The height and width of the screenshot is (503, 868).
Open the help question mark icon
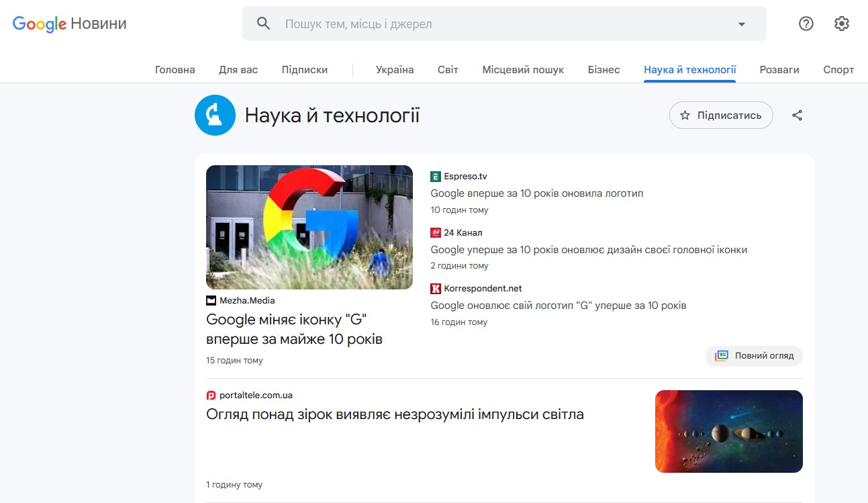coord(806,24)
